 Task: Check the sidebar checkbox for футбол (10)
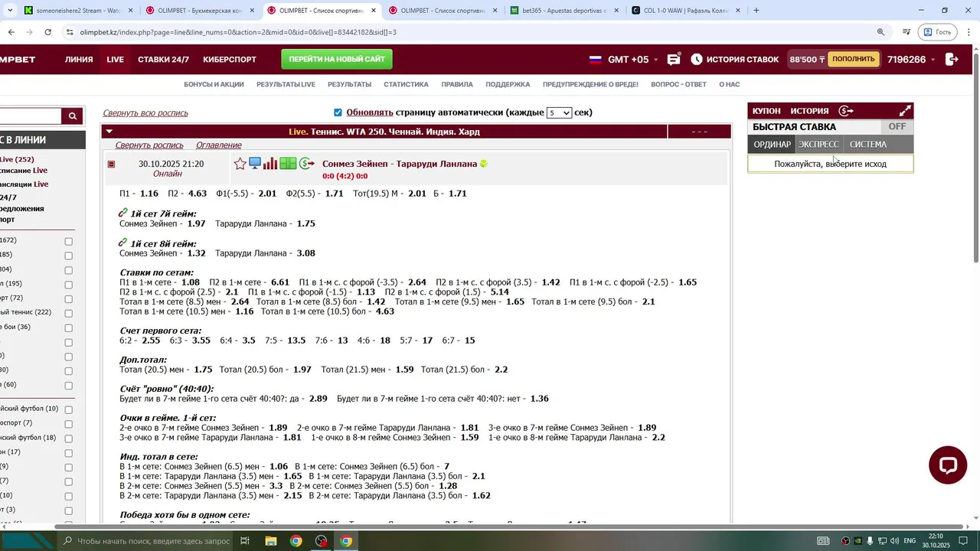click(x=68, y=409)
